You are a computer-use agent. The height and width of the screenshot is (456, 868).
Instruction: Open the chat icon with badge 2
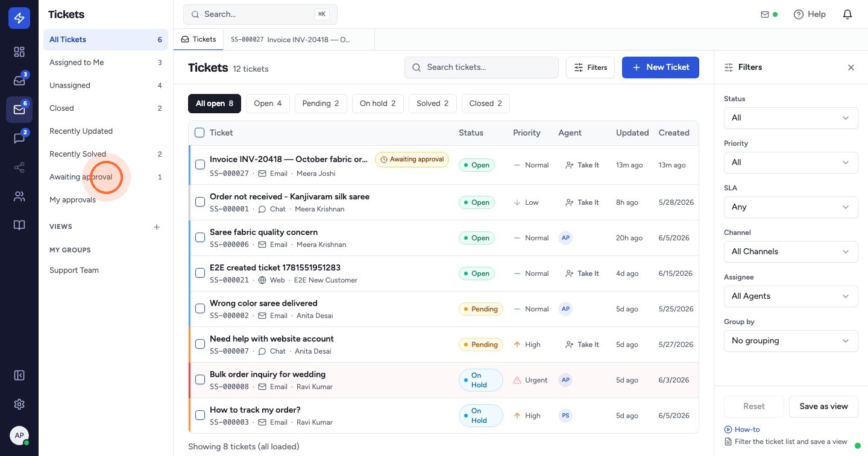point(19,139)
